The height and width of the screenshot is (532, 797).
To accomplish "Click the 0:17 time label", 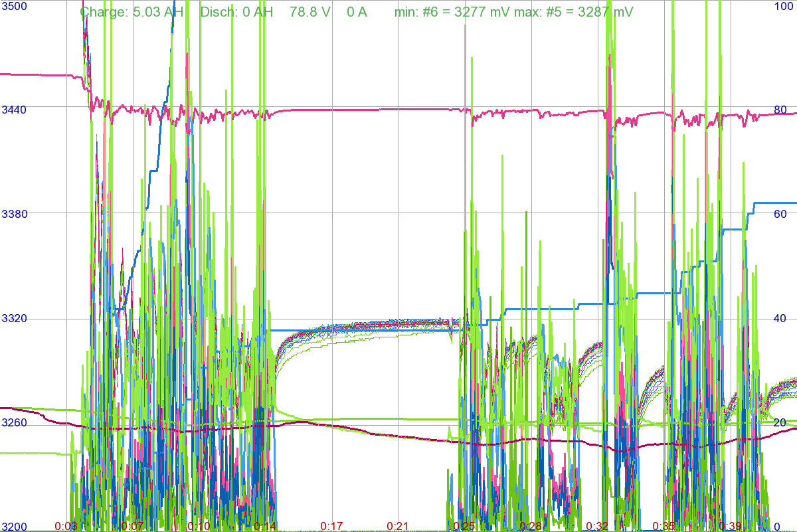I will tap(331, 526).
